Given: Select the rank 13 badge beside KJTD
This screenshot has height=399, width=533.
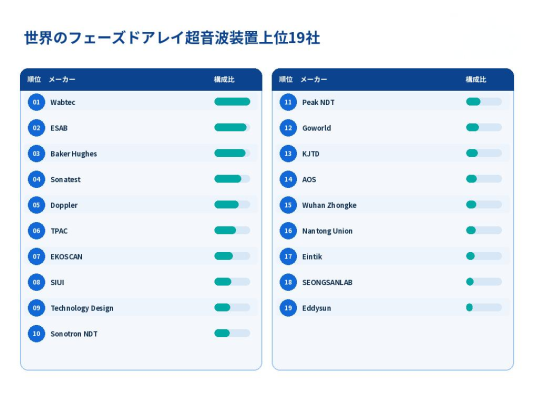Looking at the screenshot, I should click(x=288, y=154).
